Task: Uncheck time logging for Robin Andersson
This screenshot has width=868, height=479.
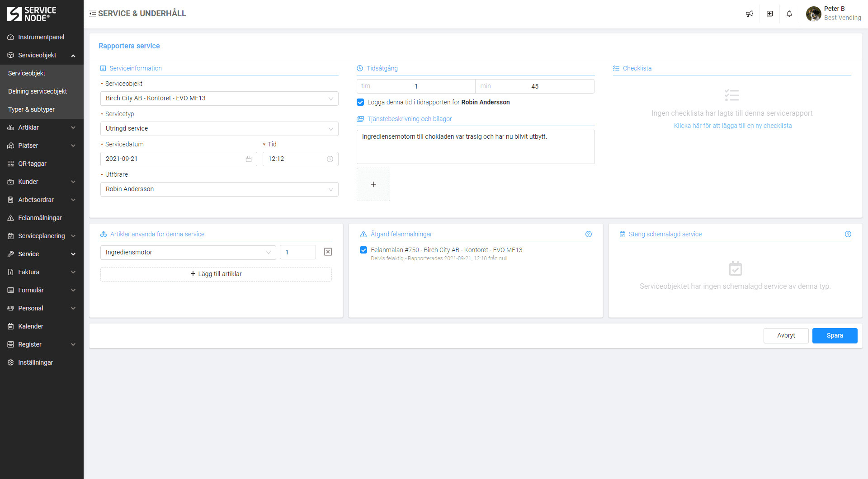Action: pos(360,102)
